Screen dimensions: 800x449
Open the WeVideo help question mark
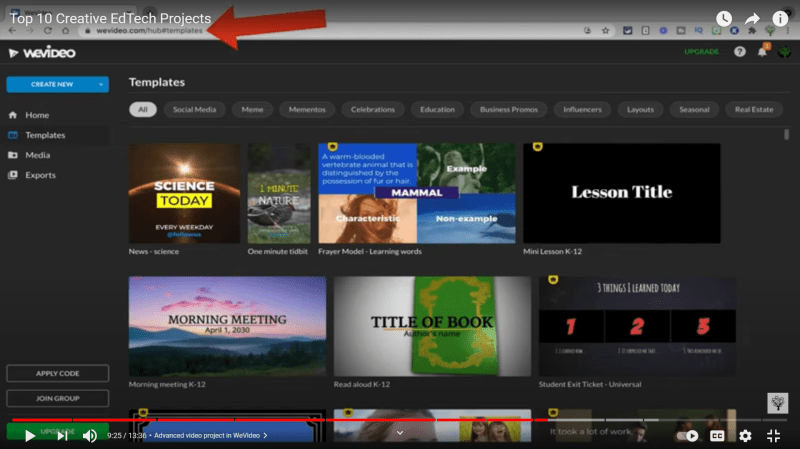pos(740,52)
